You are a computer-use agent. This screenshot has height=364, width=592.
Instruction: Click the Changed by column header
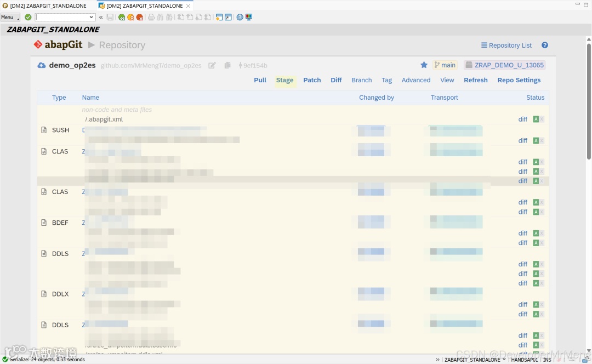click(x=377, y=98)
